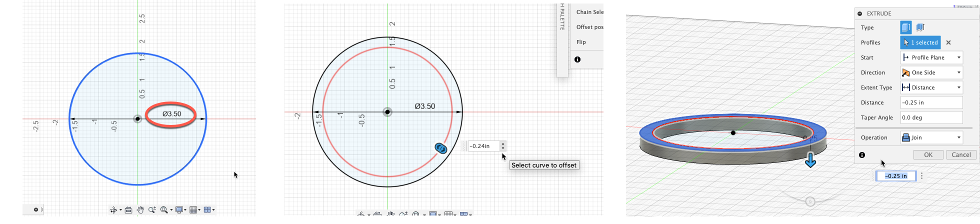Open the Direction dropdown showing One Side

pyautogui.click(x=931, y=72)
